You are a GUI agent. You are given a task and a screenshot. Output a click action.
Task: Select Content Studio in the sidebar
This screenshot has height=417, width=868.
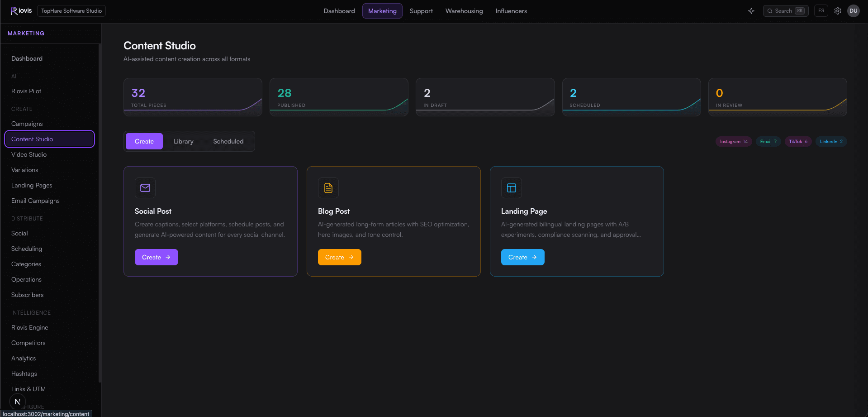(x=49, y=139)
